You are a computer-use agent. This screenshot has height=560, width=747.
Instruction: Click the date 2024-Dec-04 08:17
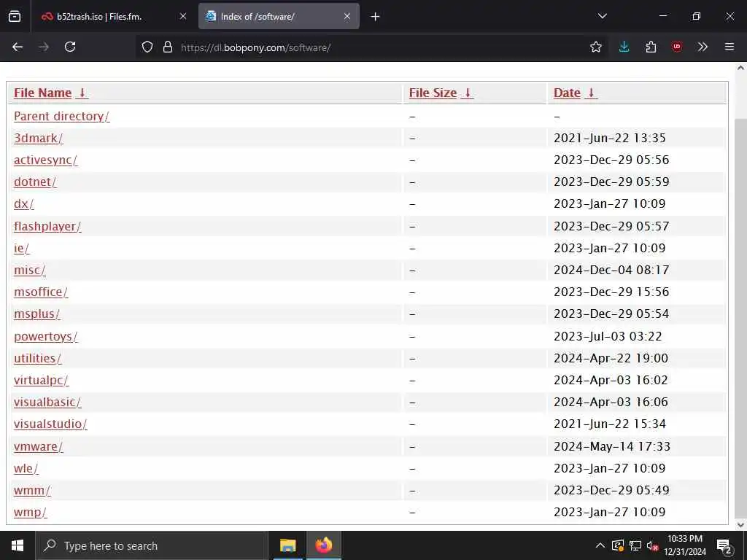611,270
